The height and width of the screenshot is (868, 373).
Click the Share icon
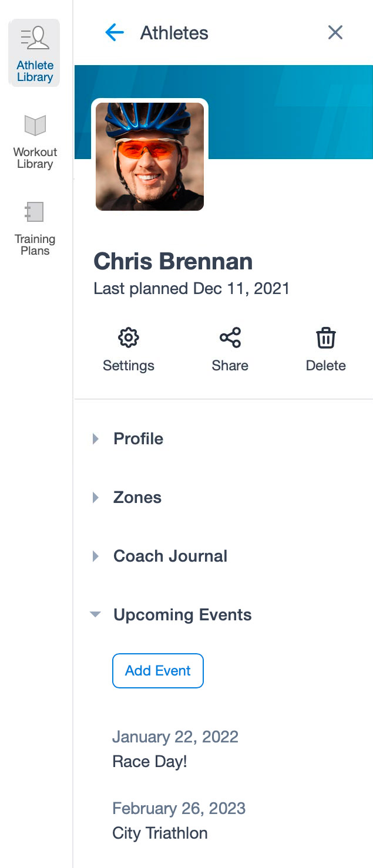tap(230, 338)
